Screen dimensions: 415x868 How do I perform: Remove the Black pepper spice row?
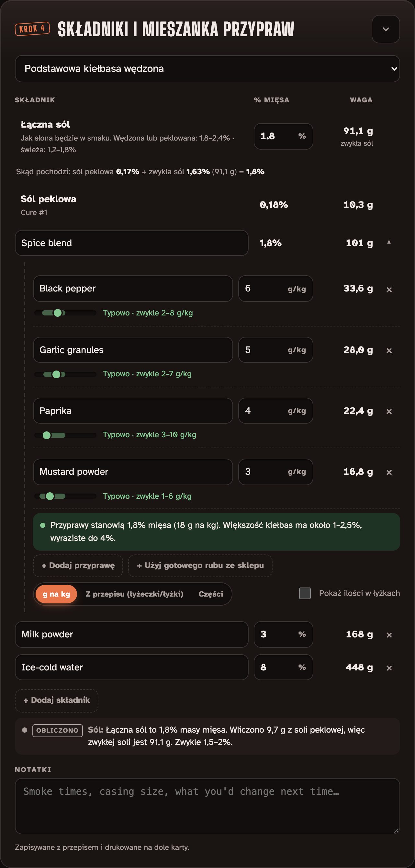click(x=389, y=290)
